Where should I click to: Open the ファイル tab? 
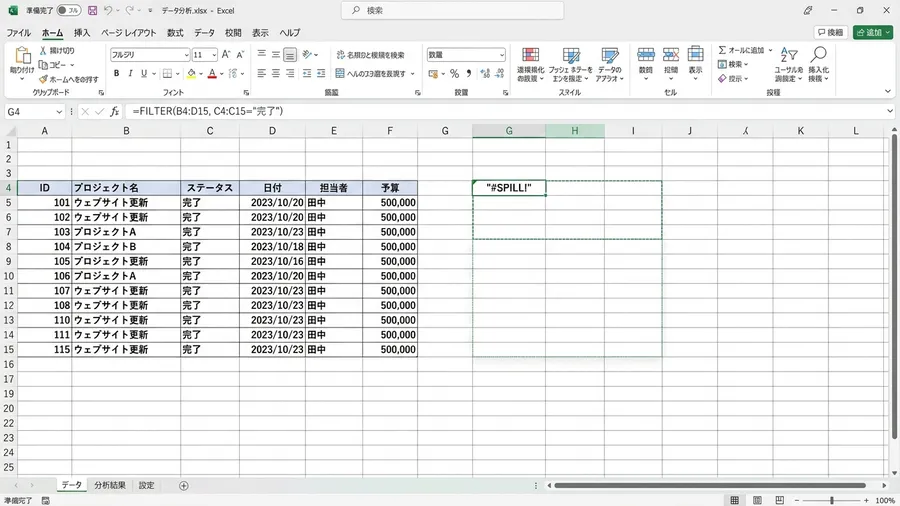pos(18,33)
